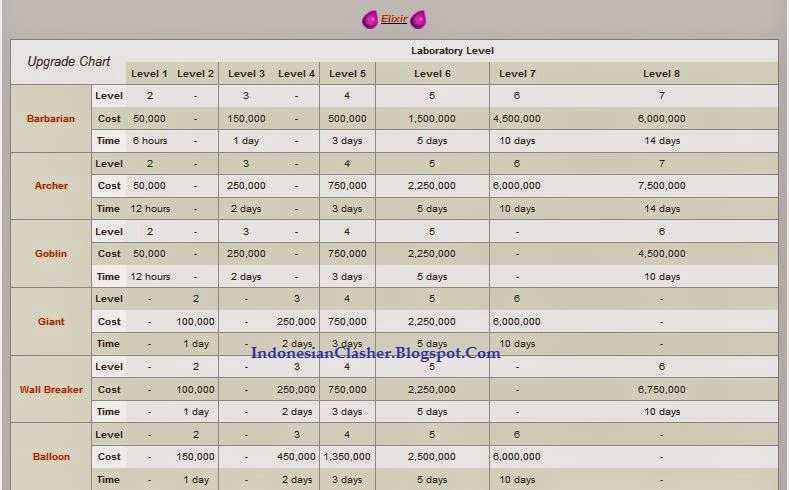Click the Wall Breaker Time row label

(108, 412)
